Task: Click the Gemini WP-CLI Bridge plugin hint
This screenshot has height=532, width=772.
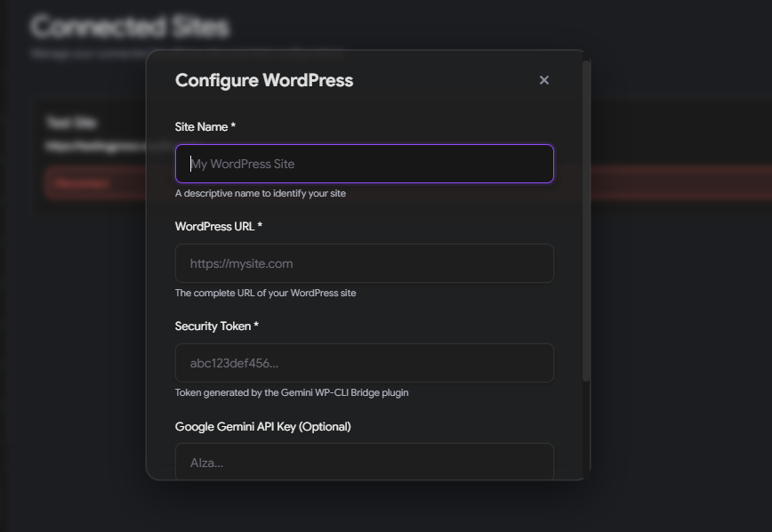Action: coord(292,393)
